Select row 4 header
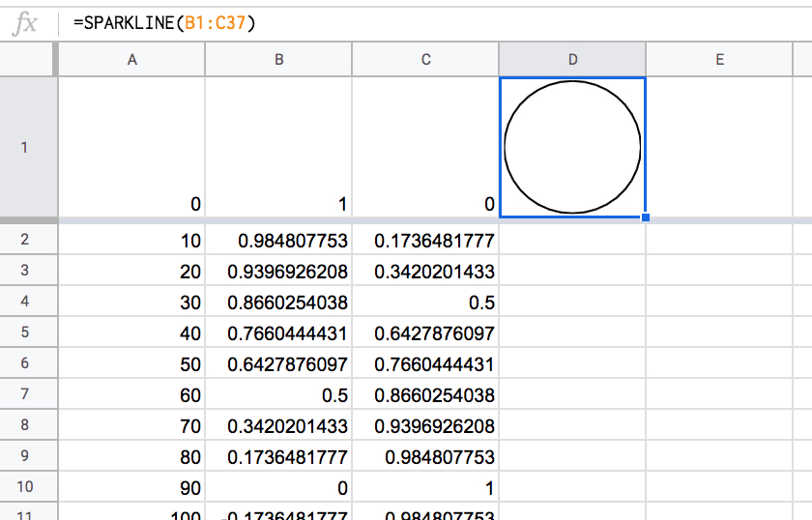Screen dimensions: 812x520 24,301
